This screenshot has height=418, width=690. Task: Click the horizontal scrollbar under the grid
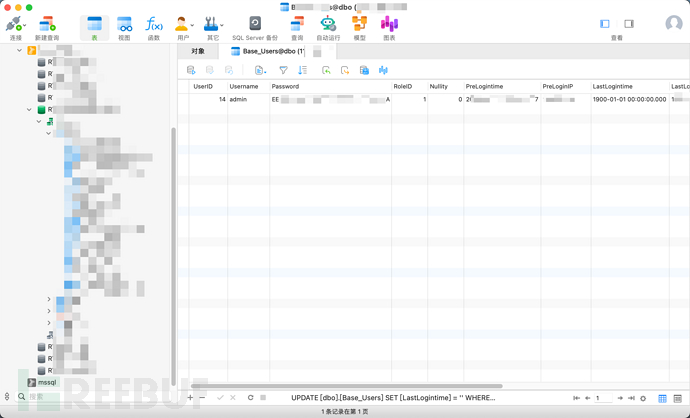[347, 386]
